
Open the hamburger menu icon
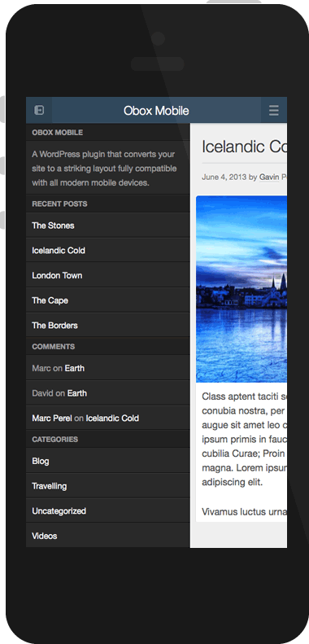(274, 111)
